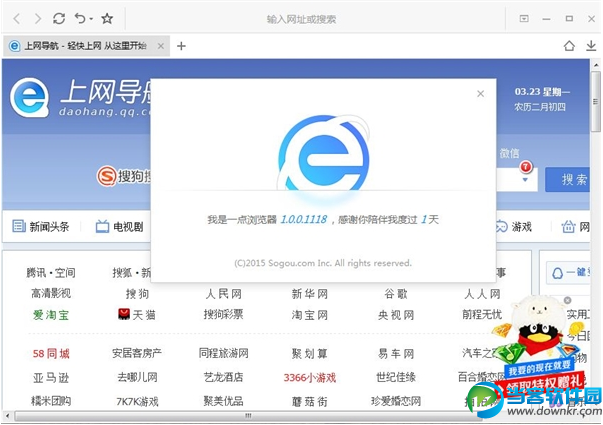
Task: Open the 电视剧 category
Action: (128, 227)
